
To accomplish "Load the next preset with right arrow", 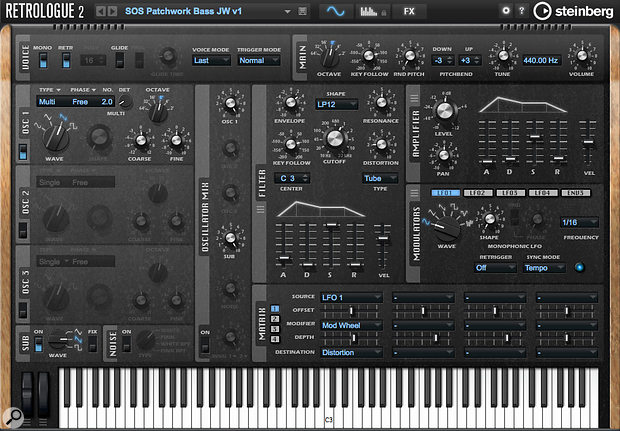I will (x=113, y=11).
